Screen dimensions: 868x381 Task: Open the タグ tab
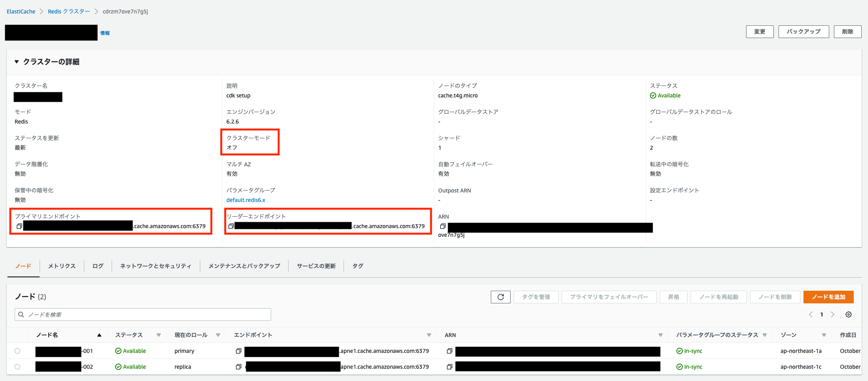(358, 266)
